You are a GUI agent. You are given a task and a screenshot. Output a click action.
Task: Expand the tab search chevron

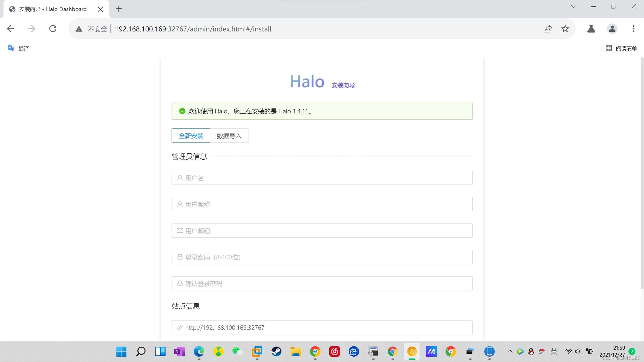[x=573, y=7]
